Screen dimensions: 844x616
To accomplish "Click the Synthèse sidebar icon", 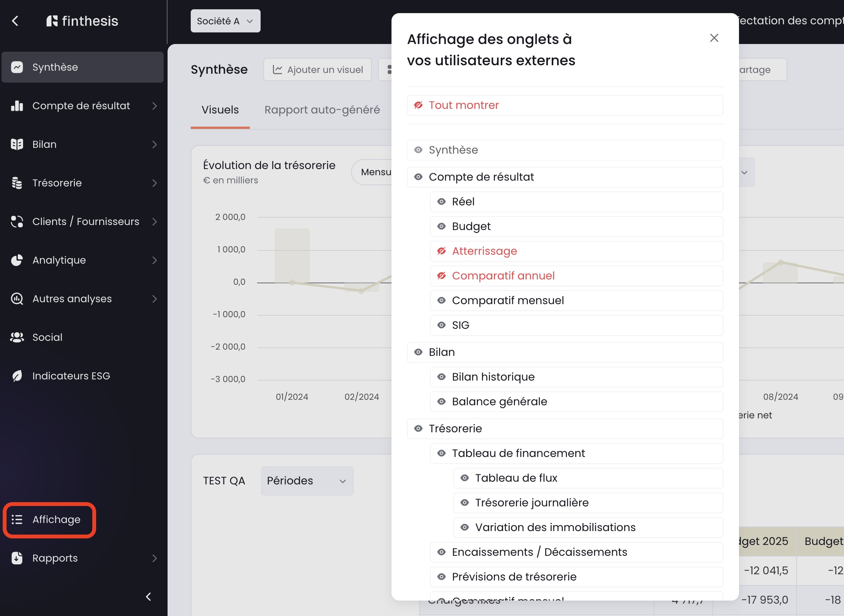I will (x=17, y=67).
